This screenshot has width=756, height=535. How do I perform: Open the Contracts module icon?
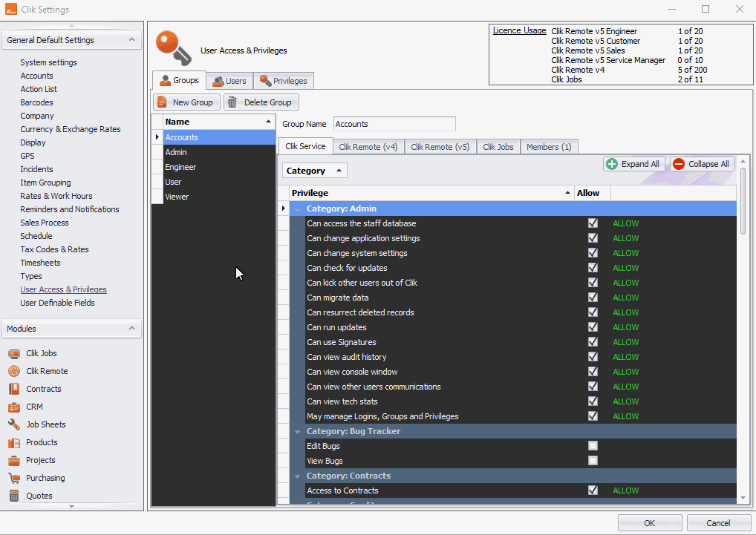14,389
